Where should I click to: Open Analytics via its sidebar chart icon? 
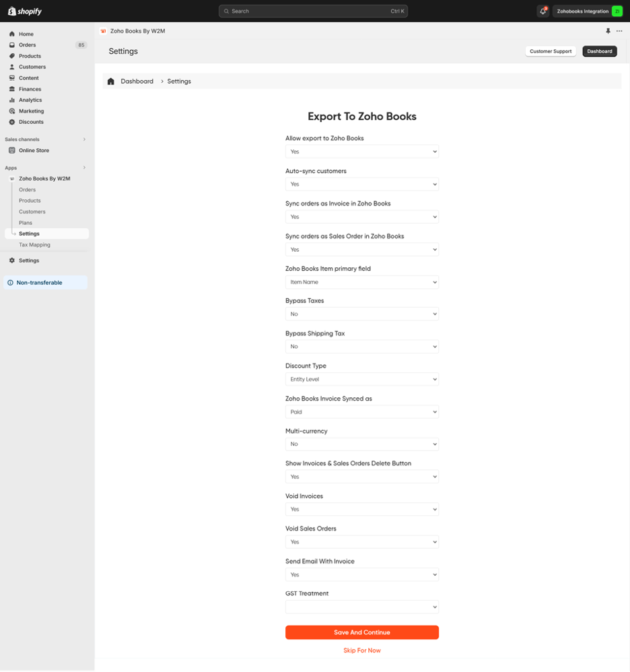tap(11, 100)
